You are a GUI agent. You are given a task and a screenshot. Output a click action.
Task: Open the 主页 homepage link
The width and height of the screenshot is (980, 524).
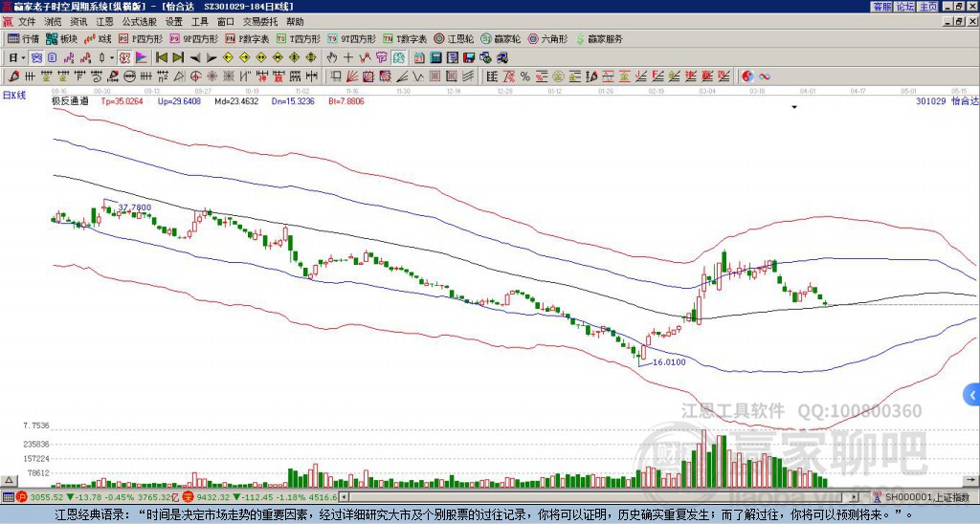(x=928, y=7)
